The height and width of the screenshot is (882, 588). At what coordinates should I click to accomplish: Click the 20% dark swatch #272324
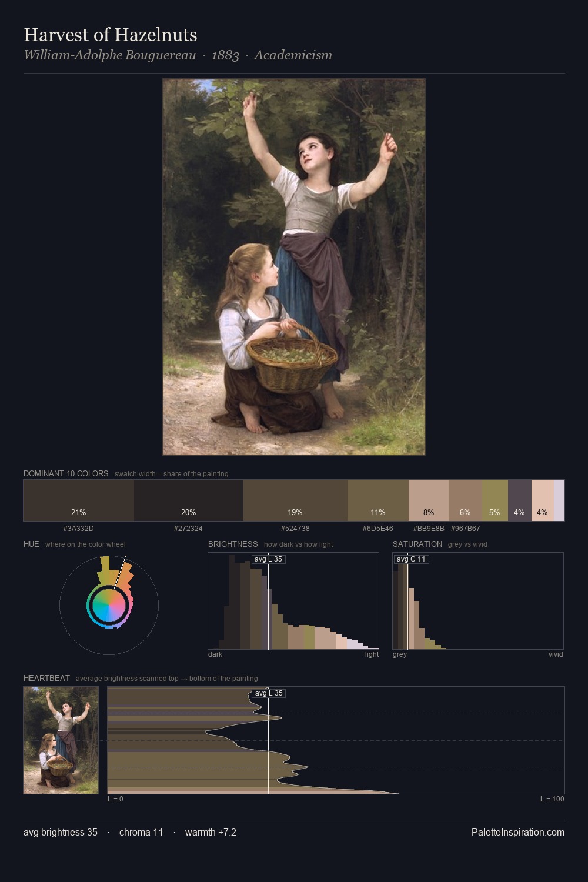click(189, 500)
